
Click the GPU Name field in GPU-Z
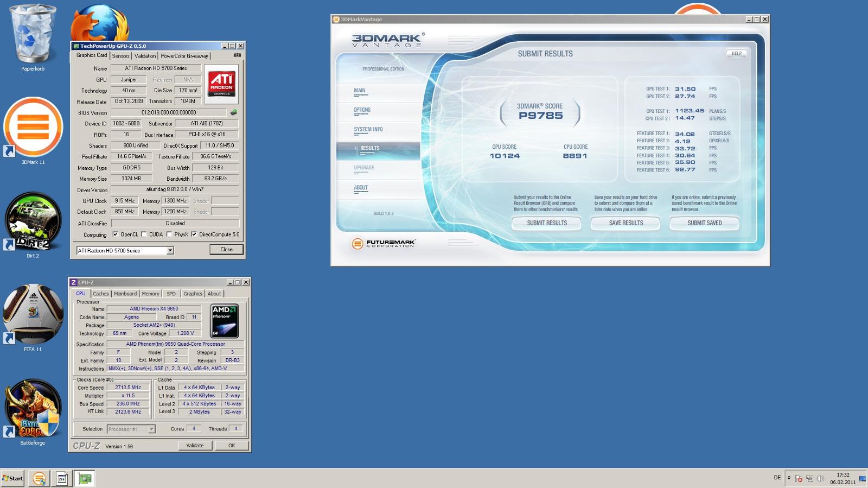click(156, 68)
